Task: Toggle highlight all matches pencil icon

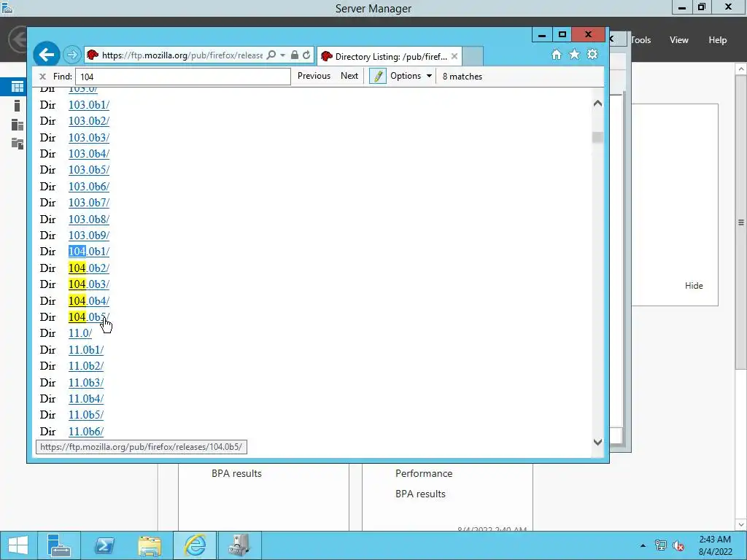Action: tap(377, 76)
